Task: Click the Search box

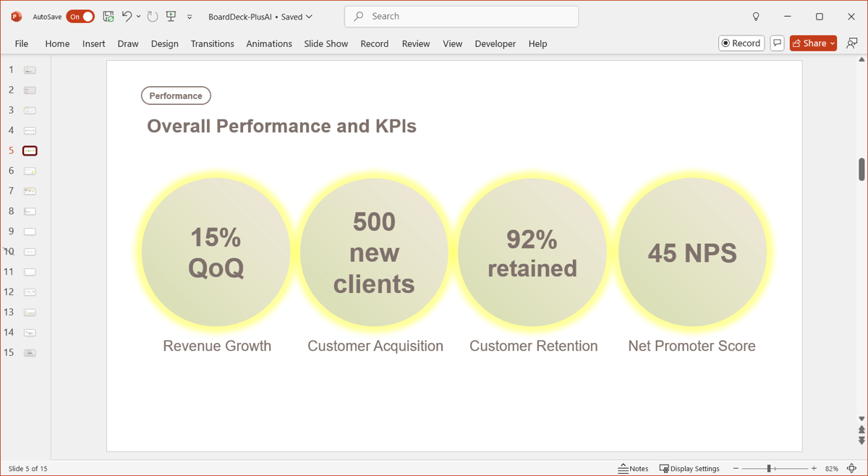Action: click(461, 16)
